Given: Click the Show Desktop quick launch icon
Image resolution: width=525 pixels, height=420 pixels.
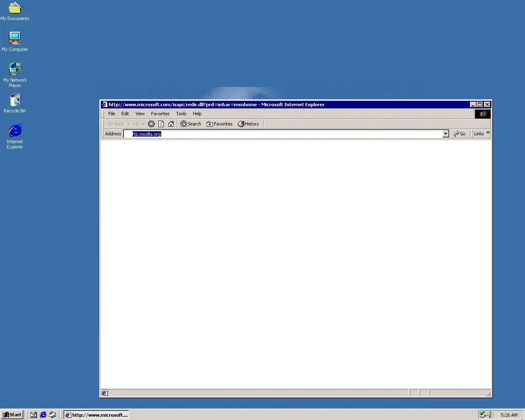Looking at the screenshot, I should (x=34, y=415).
